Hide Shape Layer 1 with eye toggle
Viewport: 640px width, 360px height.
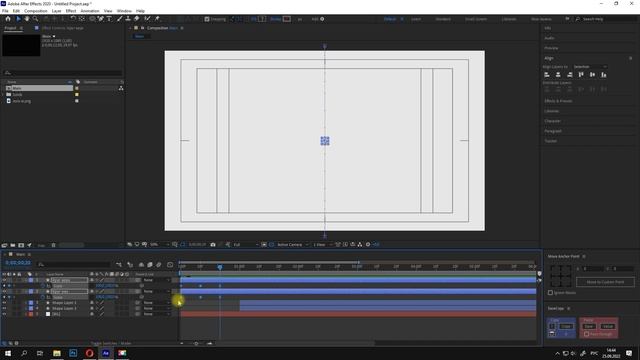pyautogui.click(x=4, y=303)
